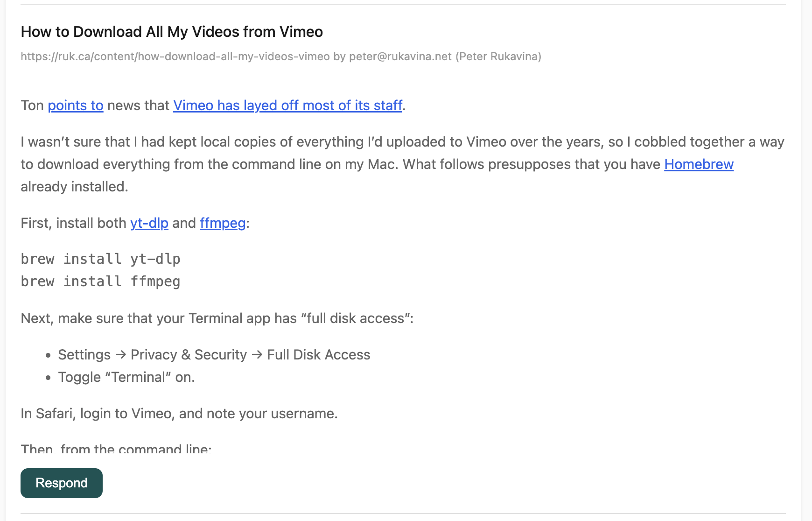Click the ruk.ca article URL in the byline
Image resolution: width=812 pixels, height=521 pixels.
(x=175, y=56)
